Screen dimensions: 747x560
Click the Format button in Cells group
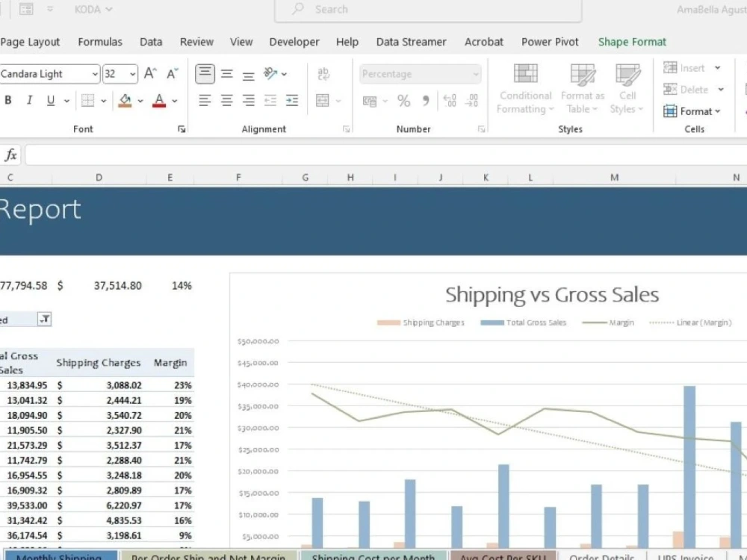(x=693, y=111)
